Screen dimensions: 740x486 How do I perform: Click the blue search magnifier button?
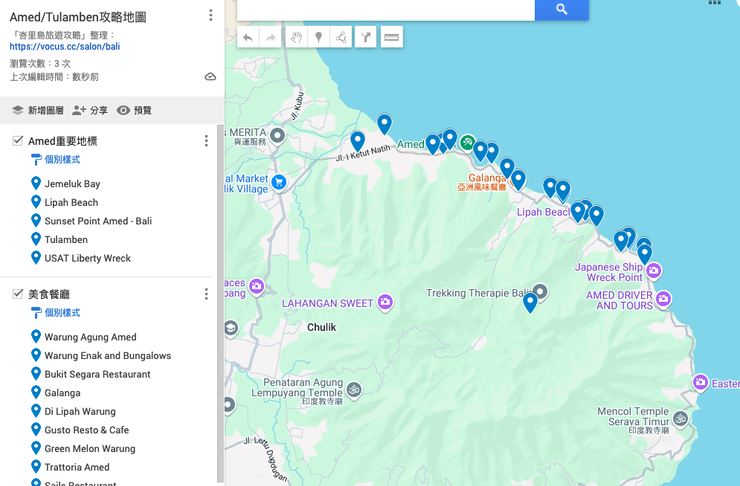(561, 9)
